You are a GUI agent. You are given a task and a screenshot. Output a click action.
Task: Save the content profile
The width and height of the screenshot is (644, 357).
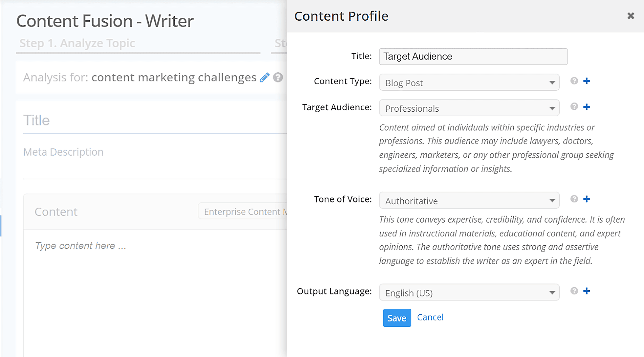coord(397,318)
